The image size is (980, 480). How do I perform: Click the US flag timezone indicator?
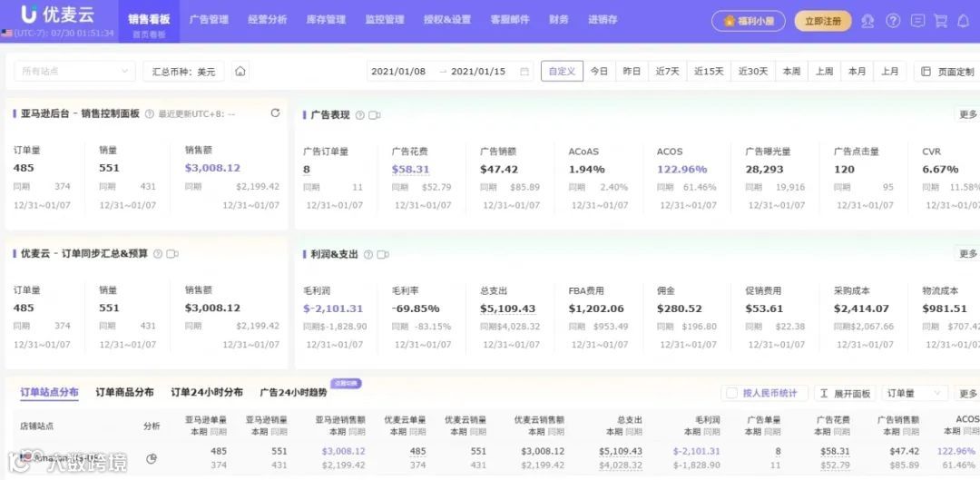(7, 33)
